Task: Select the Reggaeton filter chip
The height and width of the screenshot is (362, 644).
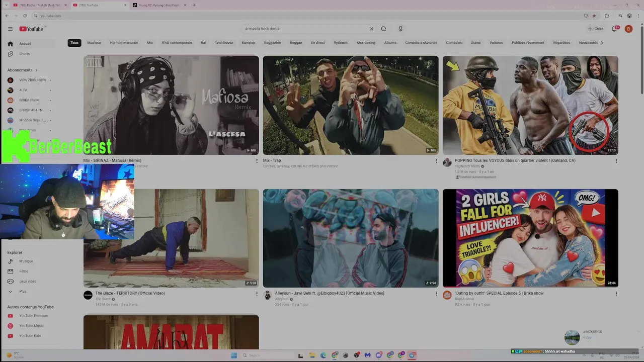Action: [x=272, y=43]
